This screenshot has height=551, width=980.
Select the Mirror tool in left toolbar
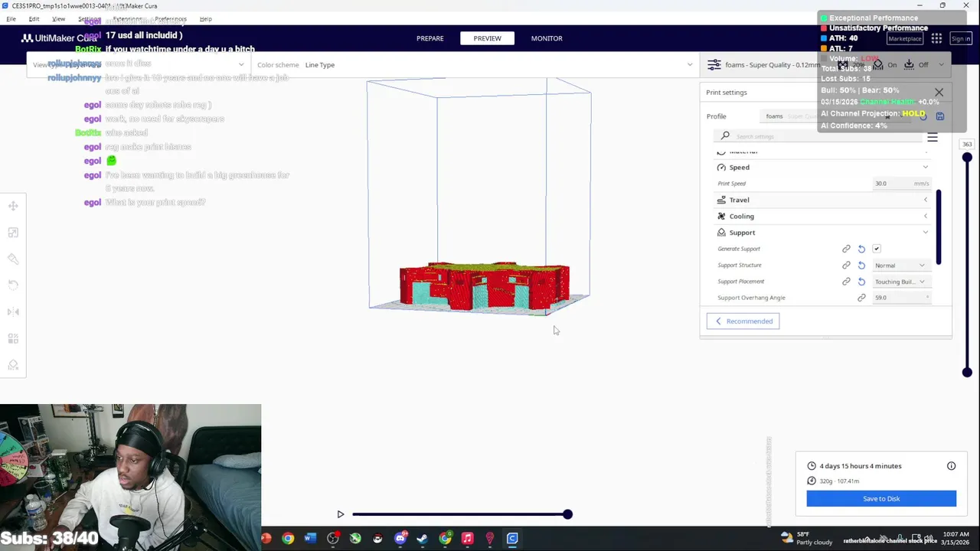coord(13,311)
